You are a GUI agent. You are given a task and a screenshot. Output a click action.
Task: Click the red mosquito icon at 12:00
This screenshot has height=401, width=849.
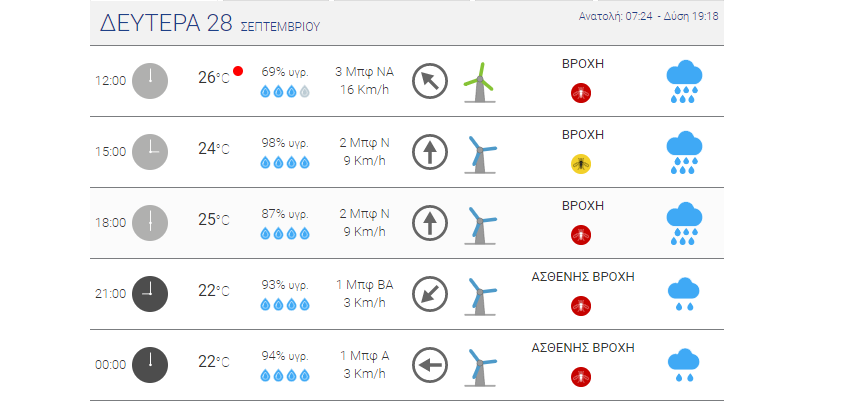[x=581, y=93]
